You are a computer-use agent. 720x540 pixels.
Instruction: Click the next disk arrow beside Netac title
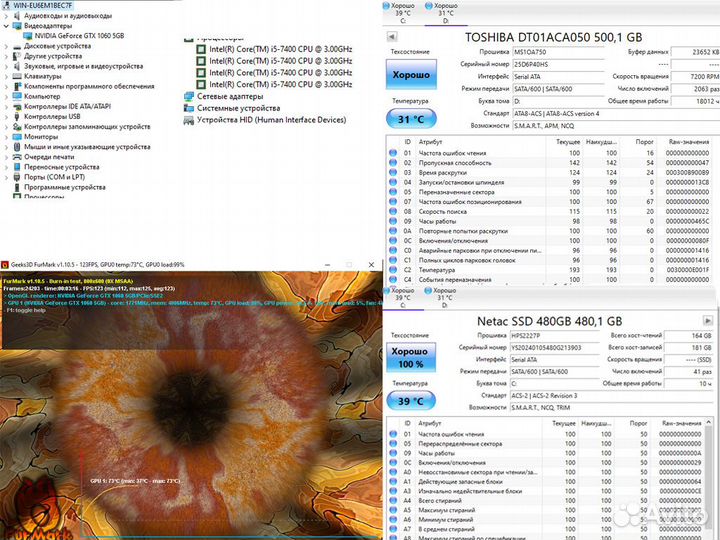tap(709, 319)
